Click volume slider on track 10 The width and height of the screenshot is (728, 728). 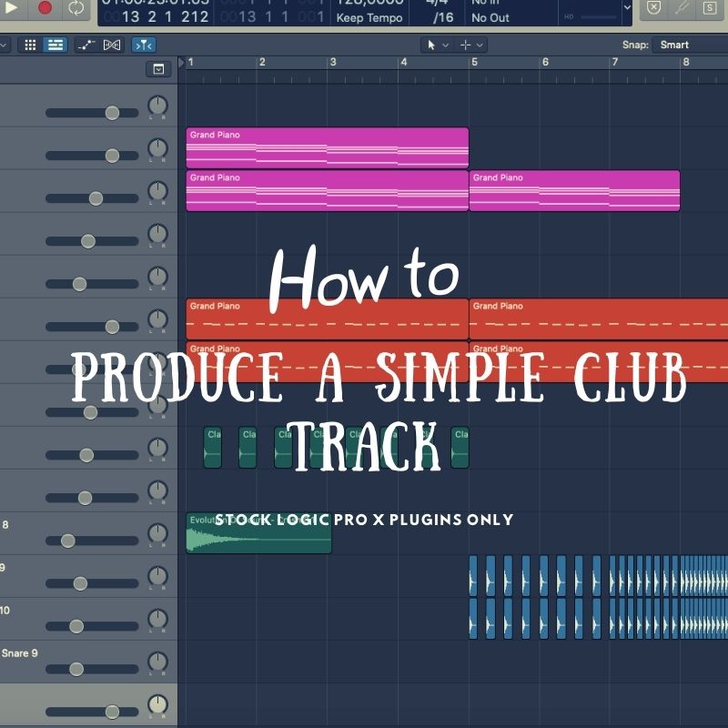(92, 626)
